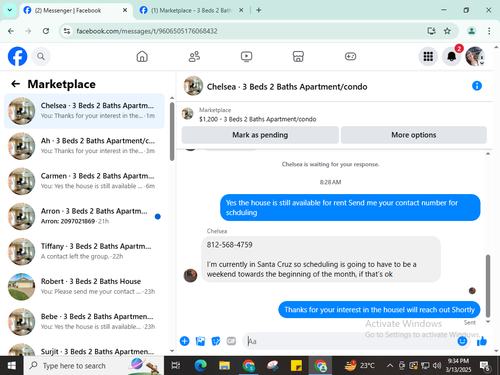Open the $1,200 3 Beds 2 Baths listing link
Viewport: 500px width, 375px height.
point(258,119)
